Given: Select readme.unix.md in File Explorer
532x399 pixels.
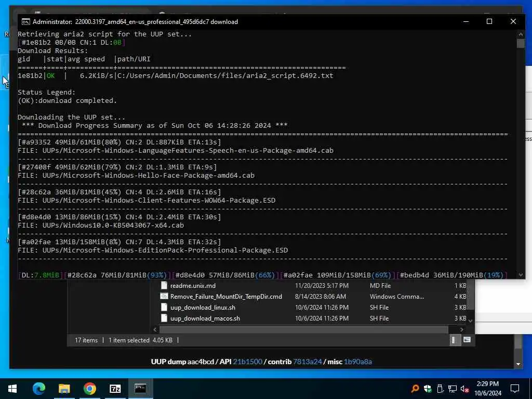Looking at the screenshot, I should click(x=193, y=286).
